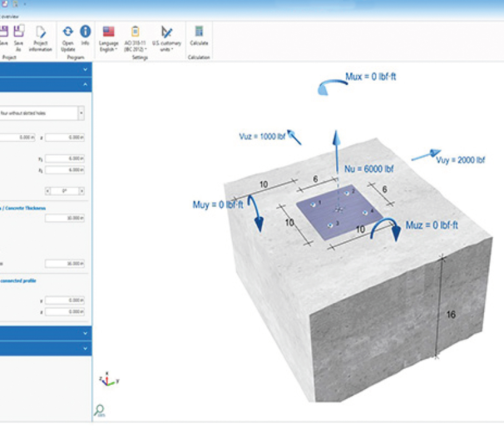The image size is (504, 433).
Task: Click the zoom magnifier icon below the 3D view
Action: point(100,408)
